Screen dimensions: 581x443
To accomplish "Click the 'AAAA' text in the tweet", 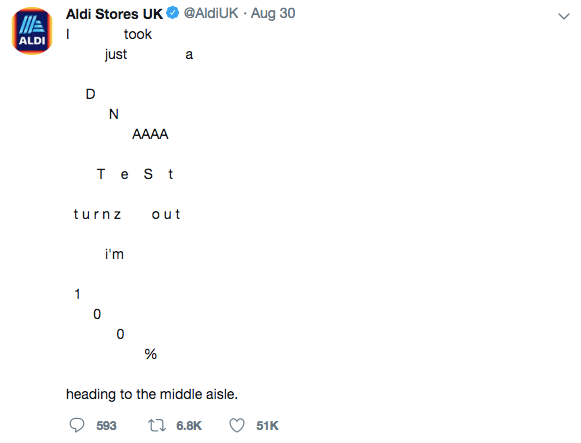I will (150, 134).
